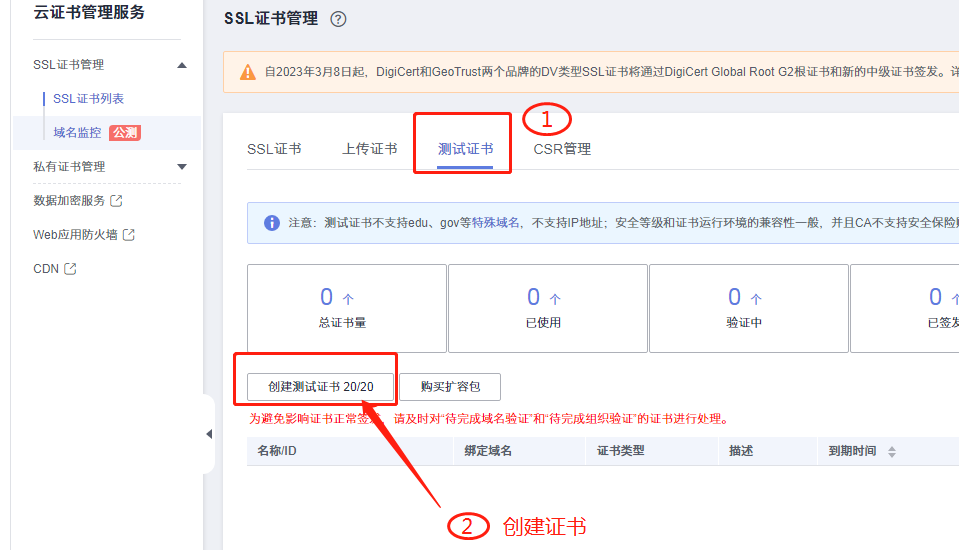Switch to the SSL证书 tab
This screenshot has height=550, width=959.
pos(274,149)
